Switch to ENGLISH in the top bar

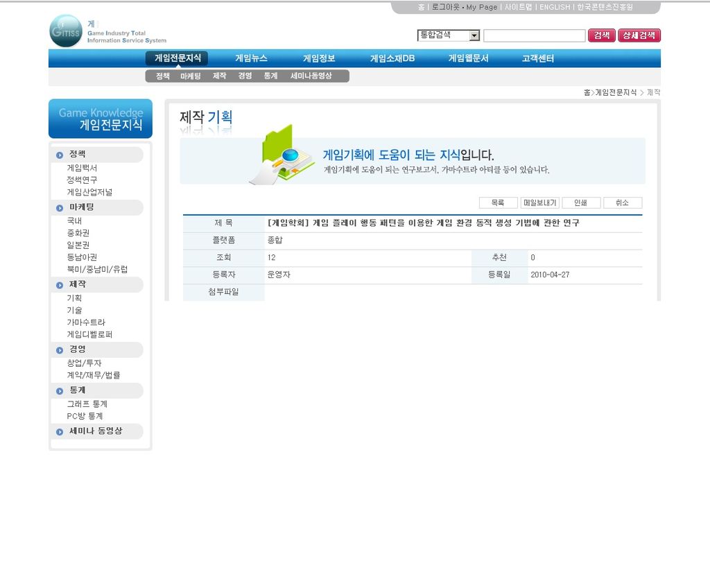tap(555, 7)
